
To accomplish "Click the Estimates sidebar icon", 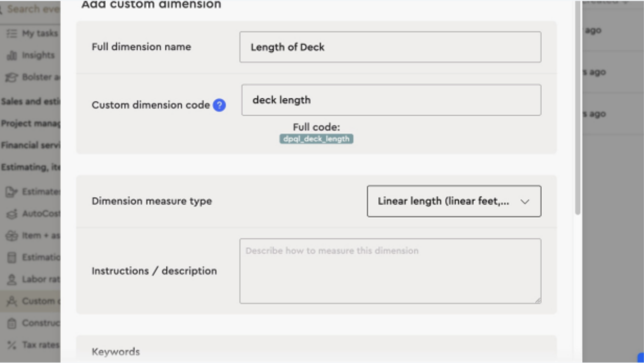I will pyautogui.click(x=11, y=192).
